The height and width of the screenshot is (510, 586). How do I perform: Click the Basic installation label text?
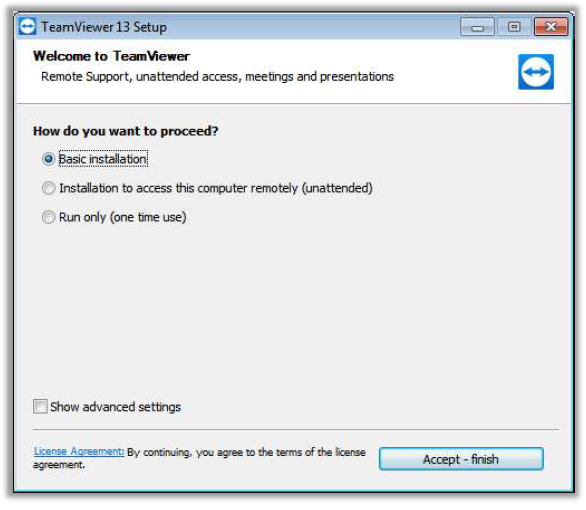pyautogui.click(x=103, y=159)
